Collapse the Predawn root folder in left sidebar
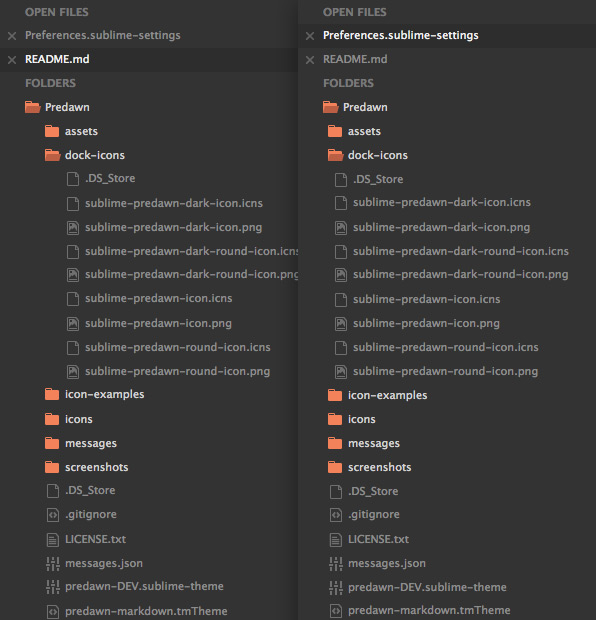The height and width of the screenshot is (620, 596). coord(32,107)
